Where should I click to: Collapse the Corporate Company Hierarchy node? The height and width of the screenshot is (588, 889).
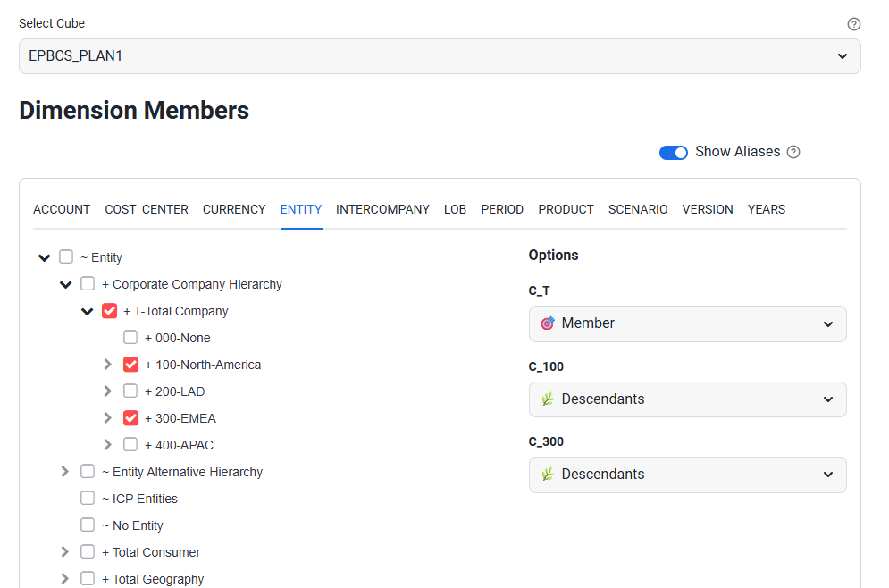point(65,285)
